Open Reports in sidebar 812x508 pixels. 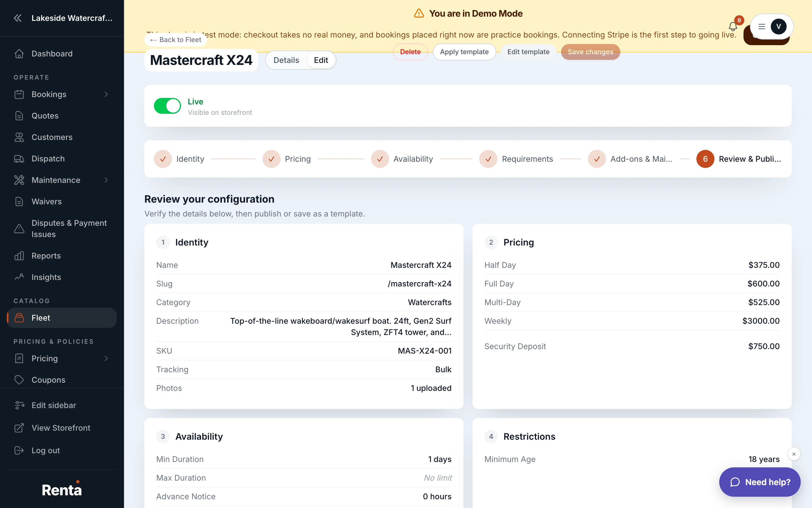(x=62, y=256)
